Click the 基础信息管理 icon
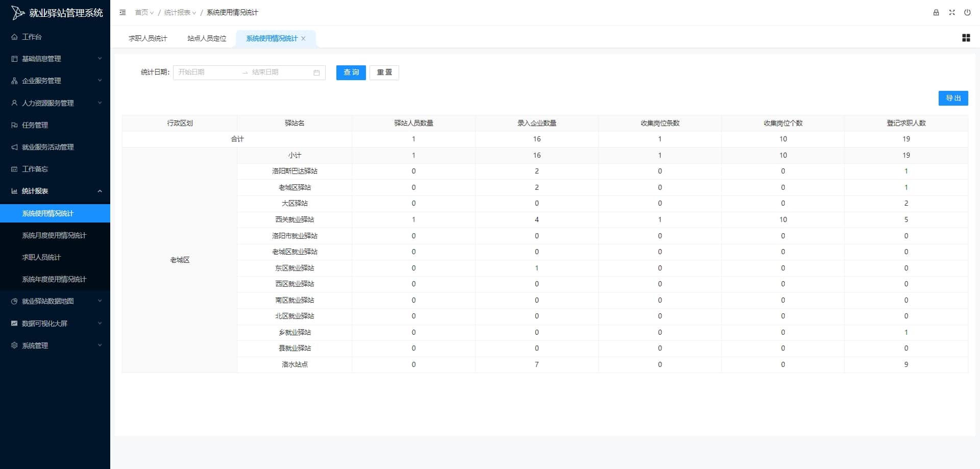This screenshot has width=980, height=469. [x=14, y=59]
